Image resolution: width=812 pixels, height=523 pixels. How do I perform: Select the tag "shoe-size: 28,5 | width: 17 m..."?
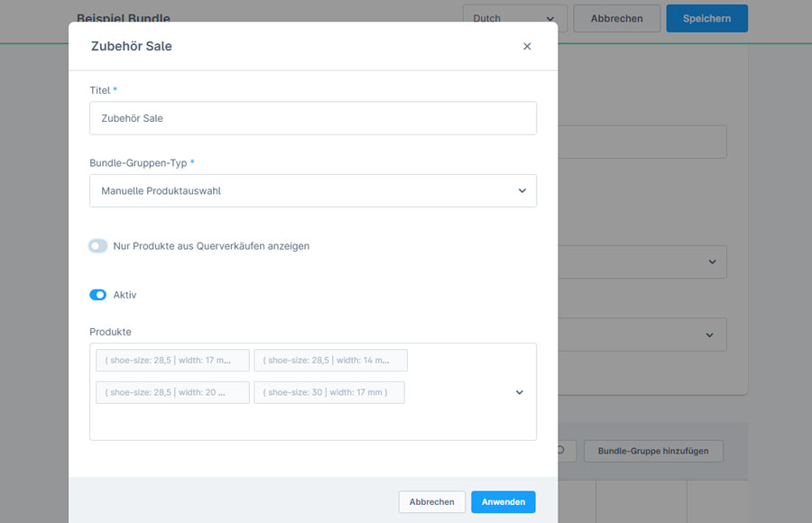click(172, 360)
